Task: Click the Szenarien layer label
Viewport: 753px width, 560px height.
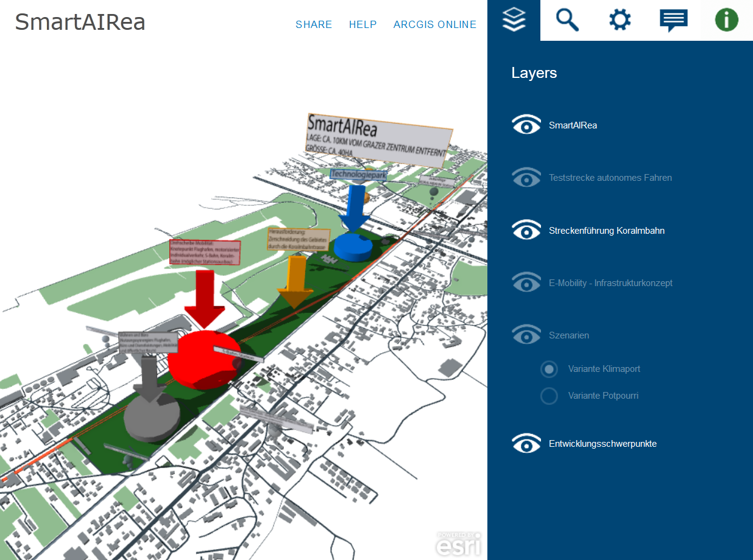Action: coord(569,335)
